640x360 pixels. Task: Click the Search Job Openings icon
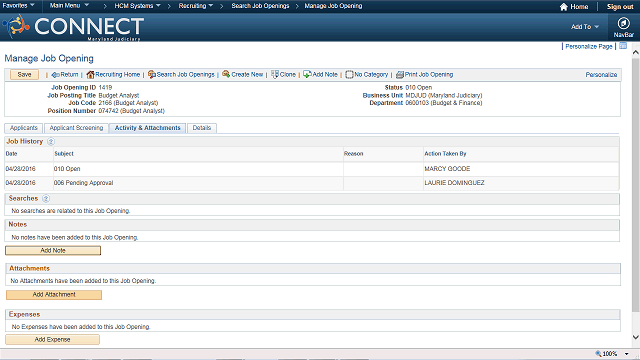point(151,74)
